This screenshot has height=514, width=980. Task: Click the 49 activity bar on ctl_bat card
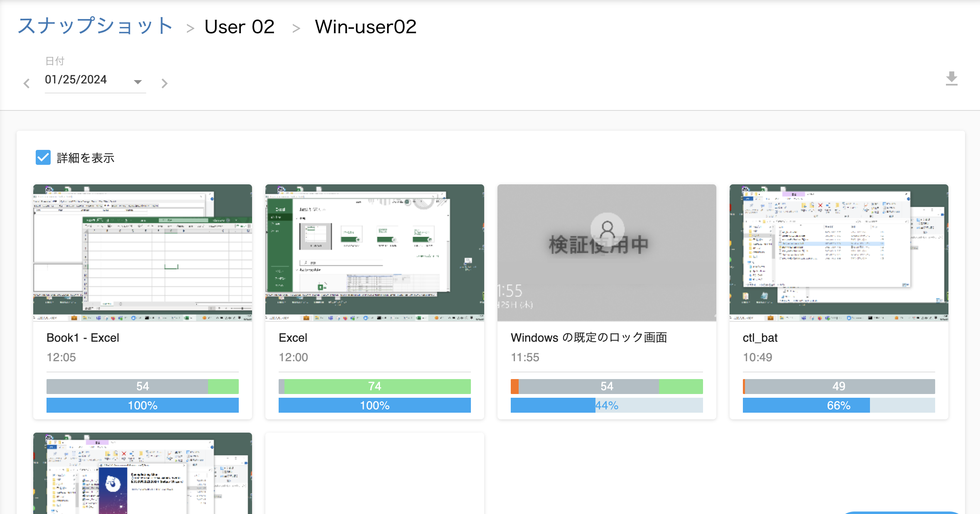tap(839, 387)
